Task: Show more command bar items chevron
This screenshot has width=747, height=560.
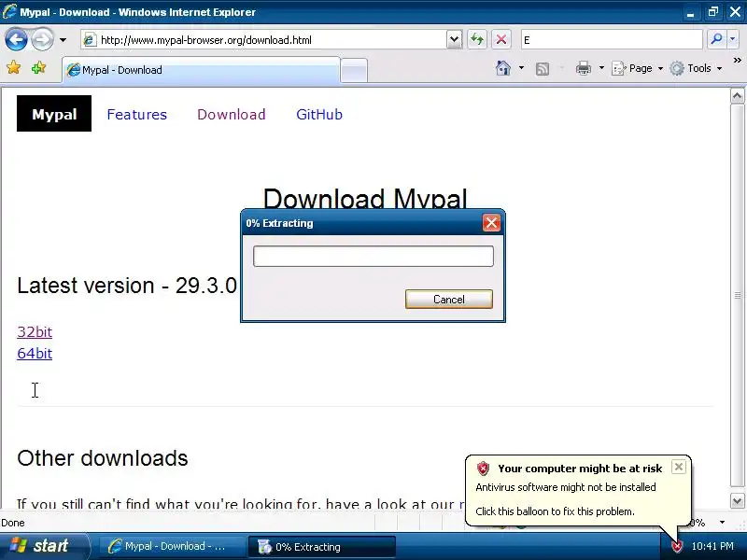Action: (x=737, y=60)
